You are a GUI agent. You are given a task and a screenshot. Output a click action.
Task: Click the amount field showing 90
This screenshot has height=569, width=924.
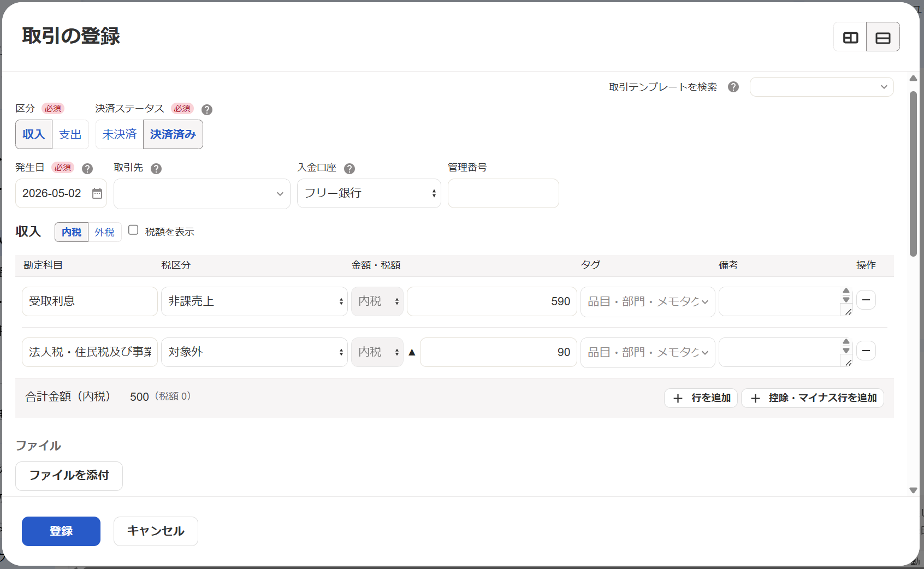pos(499,352)
